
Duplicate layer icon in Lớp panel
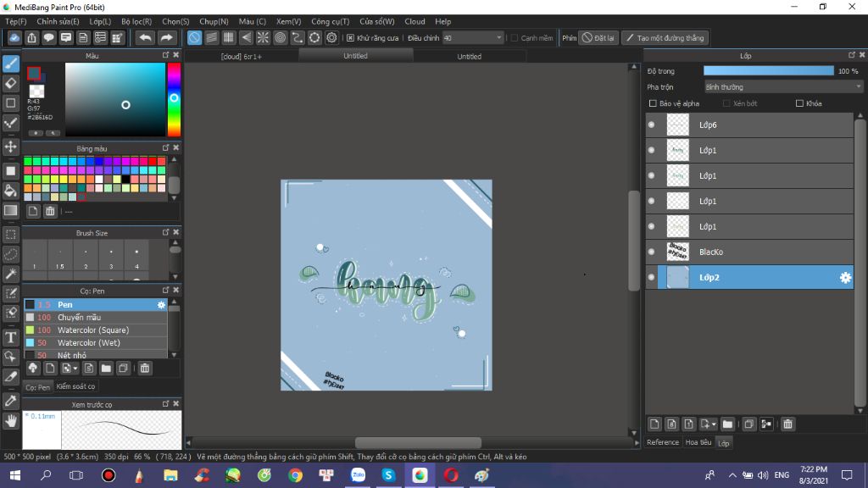pyautogui.click(x=748, y=424)
